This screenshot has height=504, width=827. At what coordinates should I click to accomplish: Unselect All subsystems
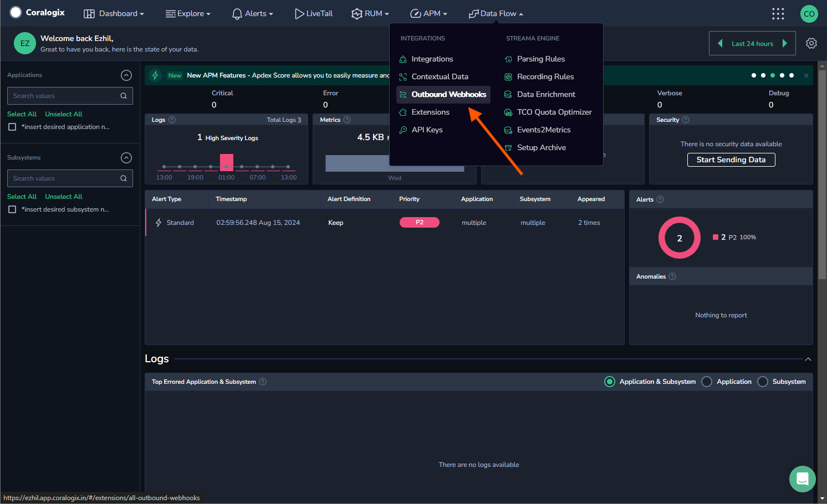(x=64, y=197)
